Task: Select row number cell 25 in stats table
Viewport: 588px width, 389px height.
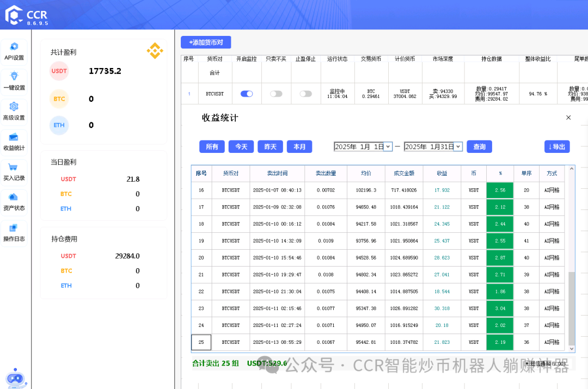Action: click(201, 342)
